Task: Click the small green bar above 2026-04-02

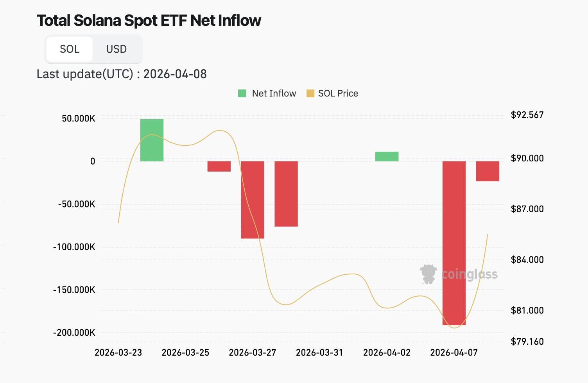Action: tap(387, 156)
